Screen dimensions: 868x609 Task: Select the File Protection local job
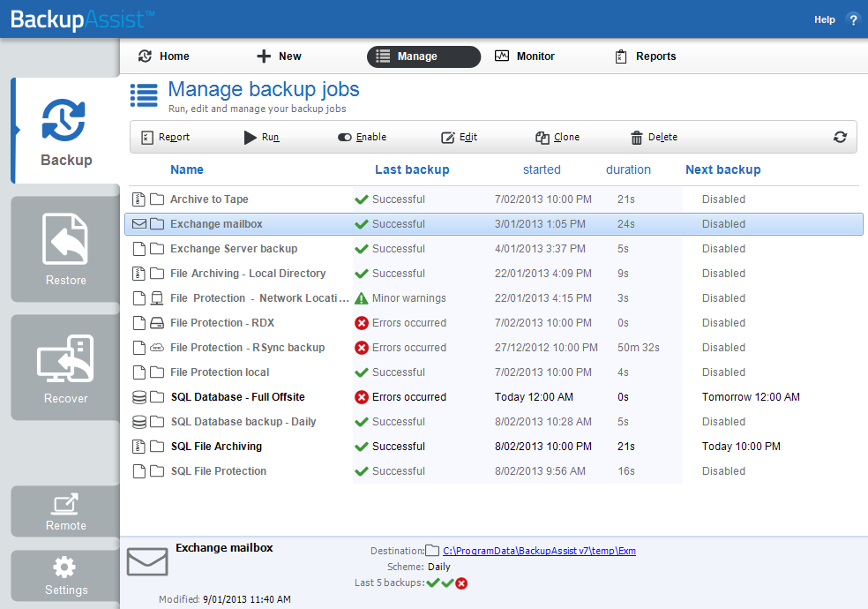[494, 372]
